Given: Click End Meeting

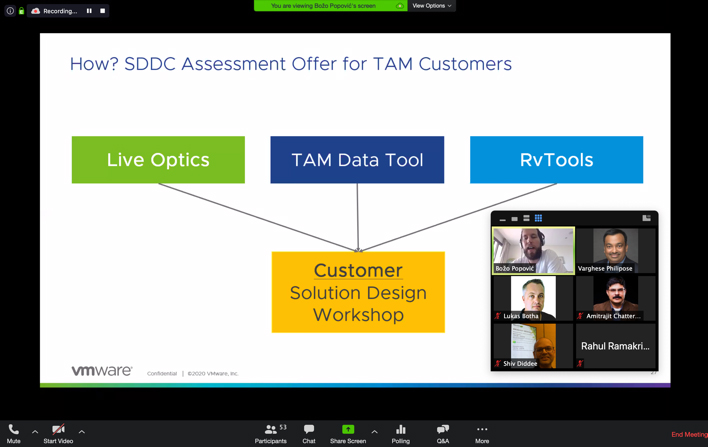Looking at the screenshot, I should [689, 434].
